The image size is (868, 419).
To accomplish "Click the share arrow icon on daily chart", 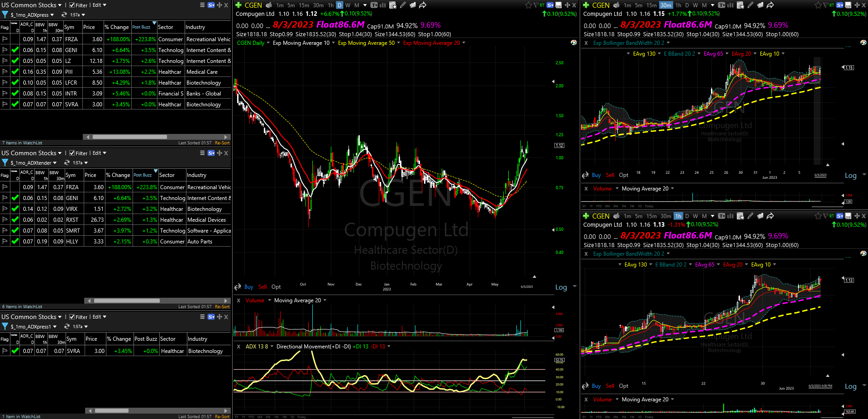I will 423,5.
